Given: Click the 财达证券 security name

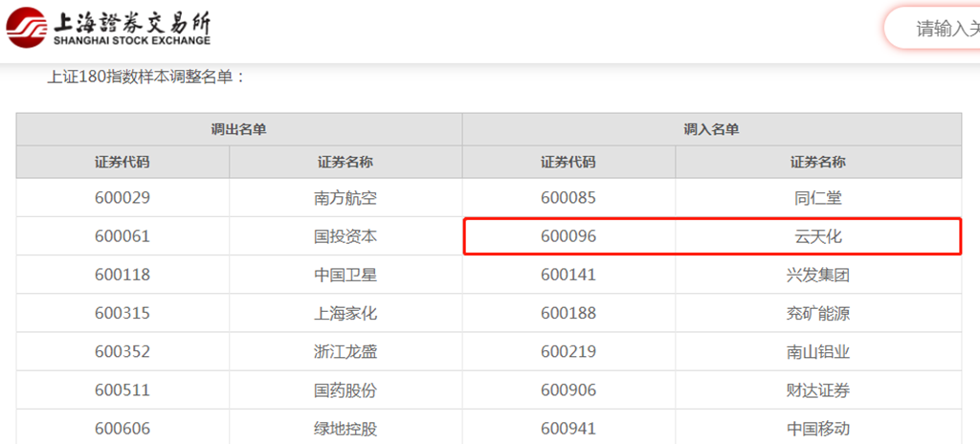Looking at the screenshot, I should tap(817, 389).
